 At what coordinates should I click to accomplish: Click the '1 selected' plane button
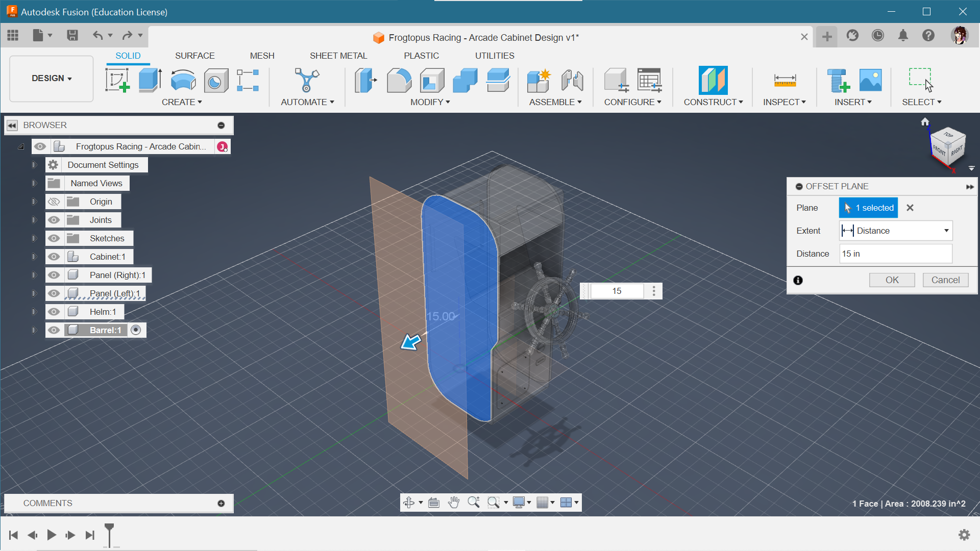[x=868, y=208]
